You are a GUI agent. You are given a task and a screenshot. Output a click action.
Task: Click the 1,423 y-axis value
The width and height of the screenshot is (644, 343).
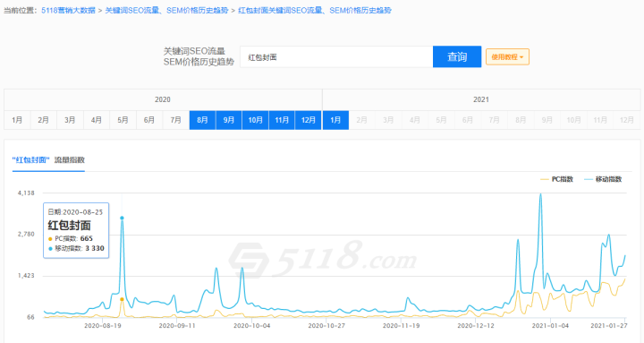point(26,276)
